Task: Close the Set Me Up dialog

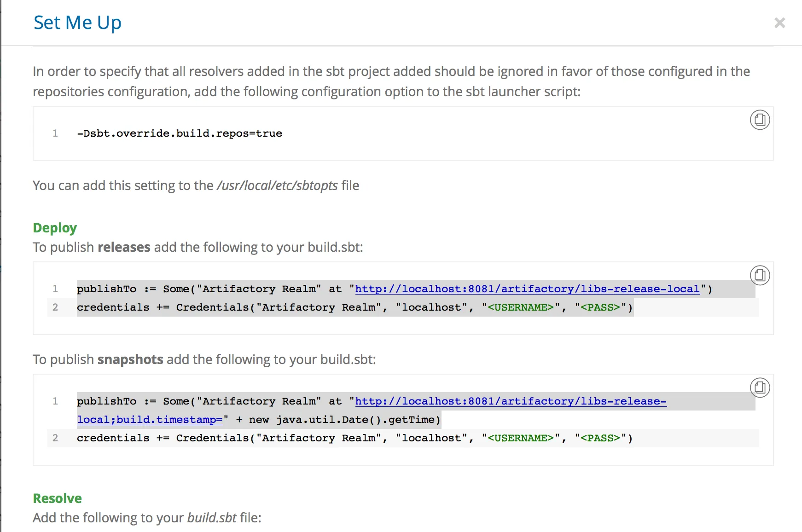Action: pyautogui.click(x=779, y=23)
